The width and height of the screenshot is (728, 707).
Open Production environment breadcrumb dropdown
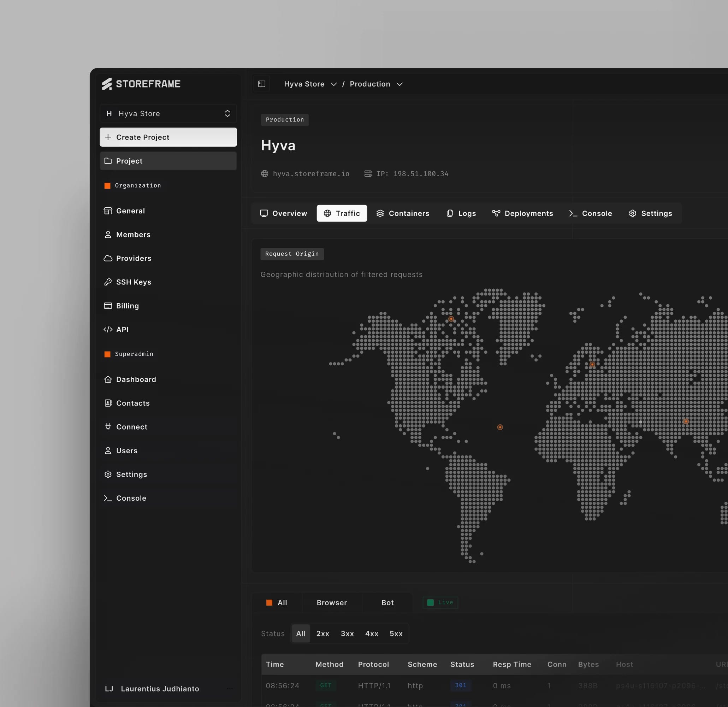[x=376, y=84]
